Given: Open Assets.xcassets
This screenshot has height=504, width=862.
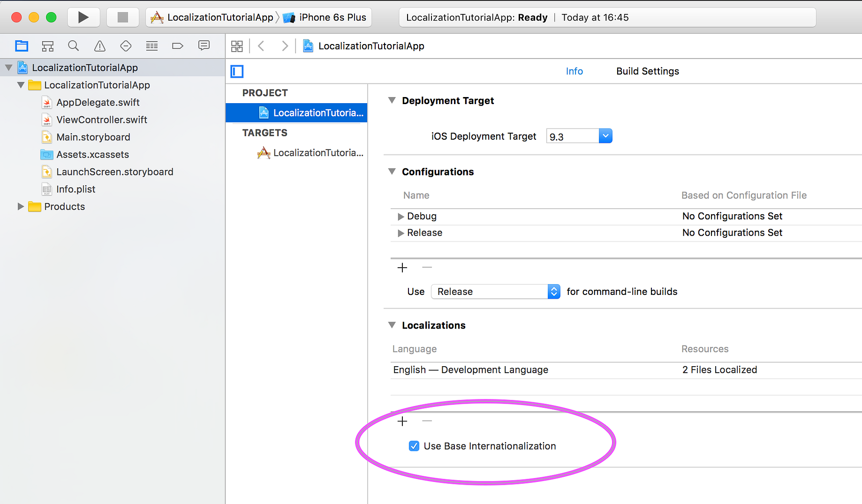Looking at the screenshot, I should point(92,154).
